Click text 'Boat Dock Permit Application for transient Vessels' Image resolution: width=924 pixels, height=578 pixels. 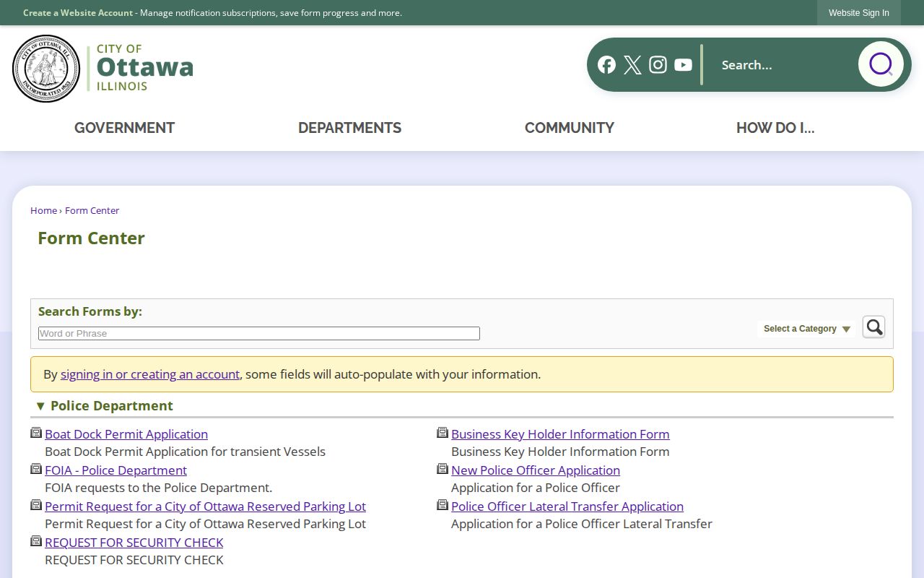[185, 452]
